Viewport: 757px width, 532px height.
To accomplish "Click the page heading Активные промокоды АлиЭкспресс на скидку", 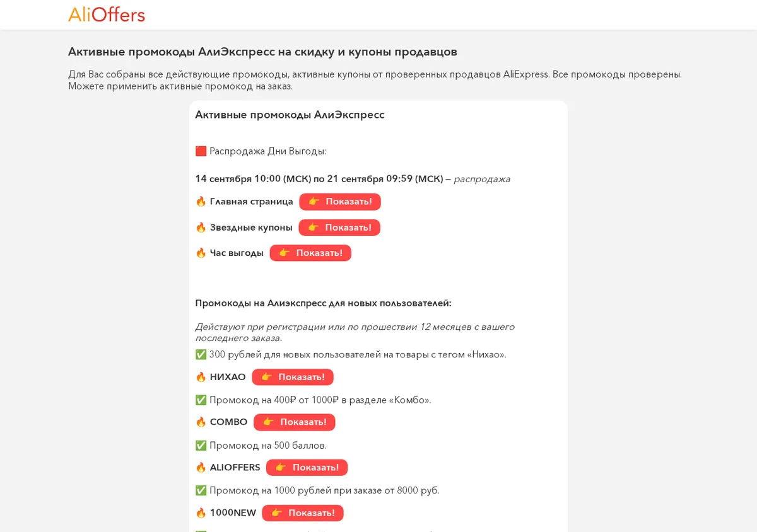I will (x=262, y=52).
